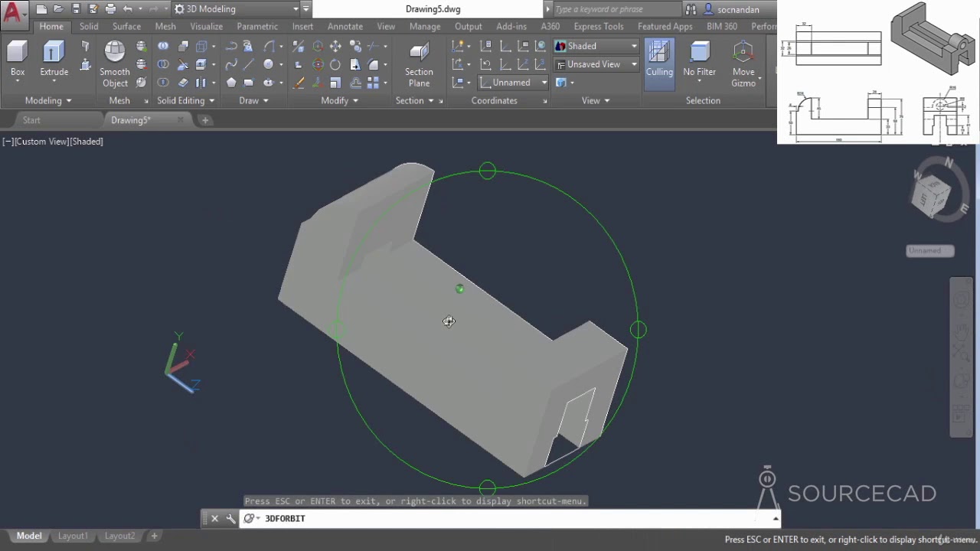
Task: Switch to the Layout1 tab
Action: coord(73,536)
